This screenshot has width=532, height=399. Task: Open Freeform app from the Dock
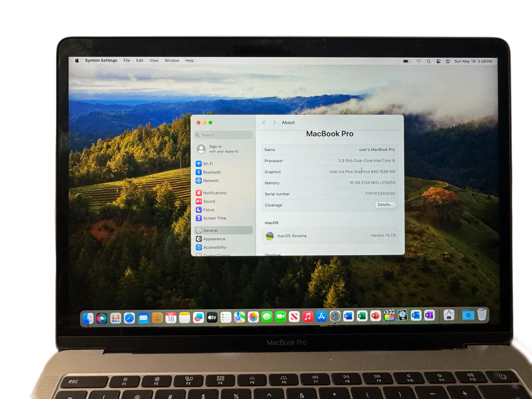198,317
